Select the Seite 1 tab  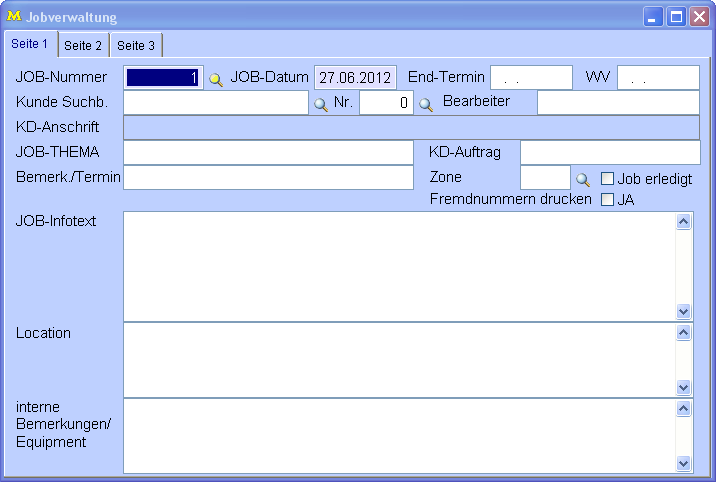[29, 44]
